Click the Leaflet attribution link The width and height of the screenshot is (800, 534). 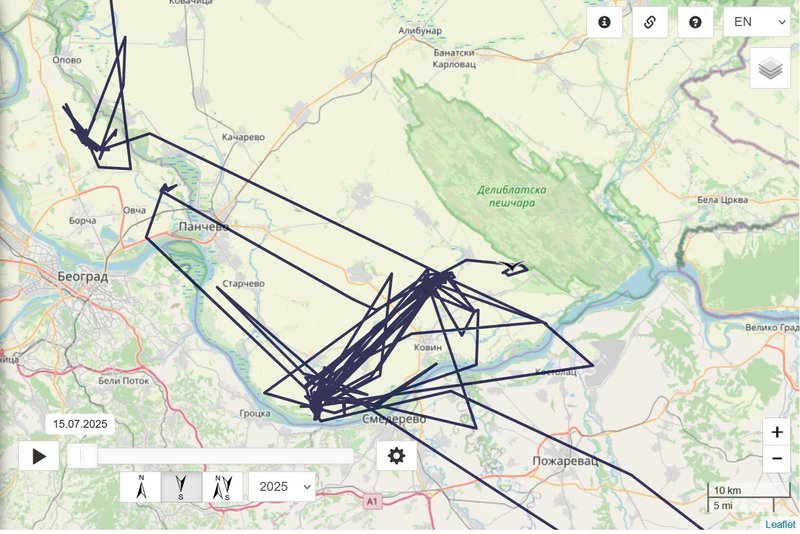780,524
